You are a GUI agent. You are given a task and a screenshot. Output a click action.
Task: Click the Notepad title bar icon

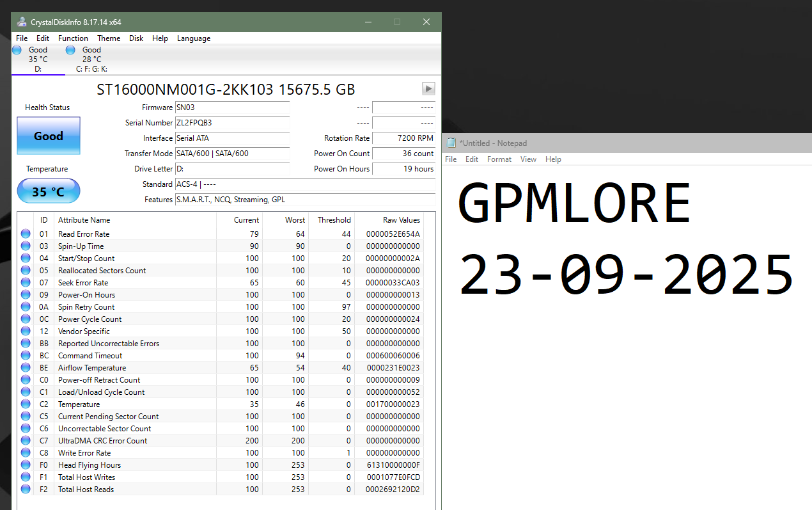tap(451, 143)
